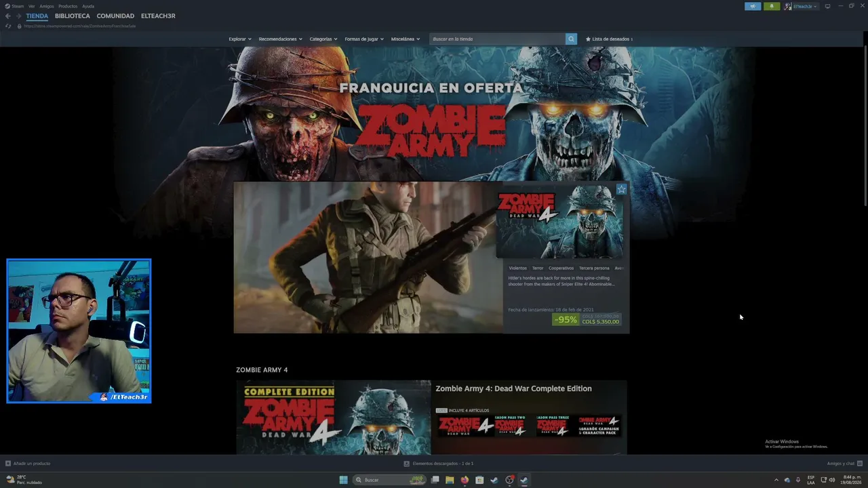Open Elementos descargados downloads status

coord(443,464)
